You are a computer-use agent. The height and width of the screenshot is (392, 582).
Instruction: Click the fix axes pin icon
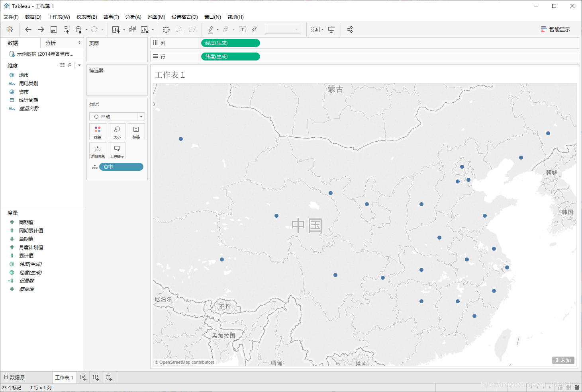(254, 29)
